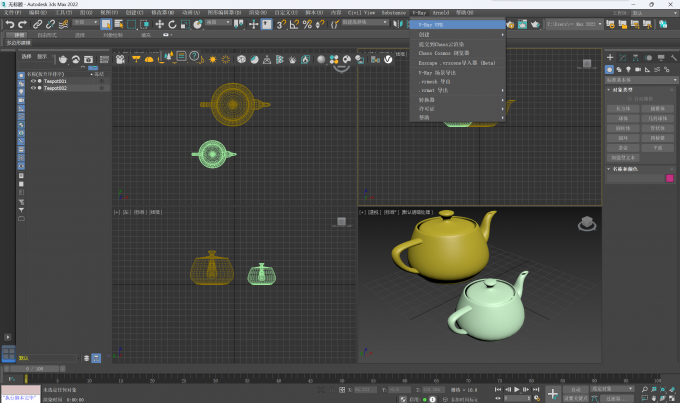680x403 pixels.
Task: Switch to the Modify panel tab
Action: pyautogui.click(x=623, y=57)
